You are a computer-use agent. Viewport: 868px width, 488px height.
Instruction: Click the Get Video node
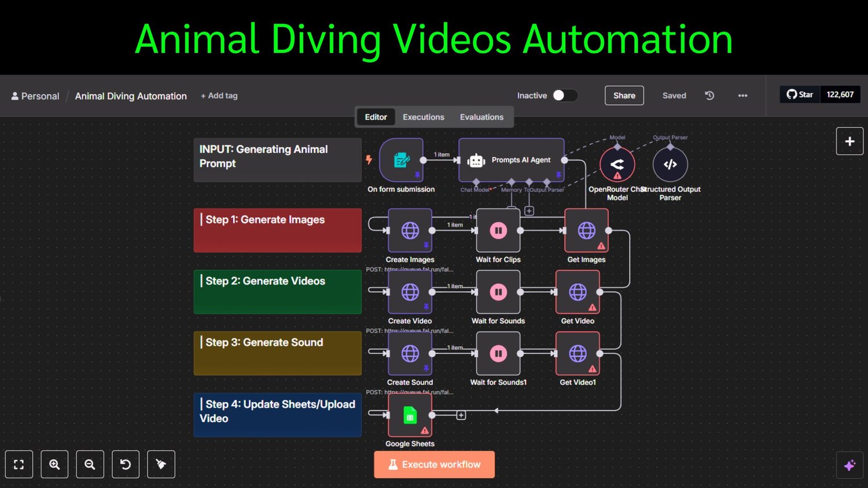tap(578, 292)
